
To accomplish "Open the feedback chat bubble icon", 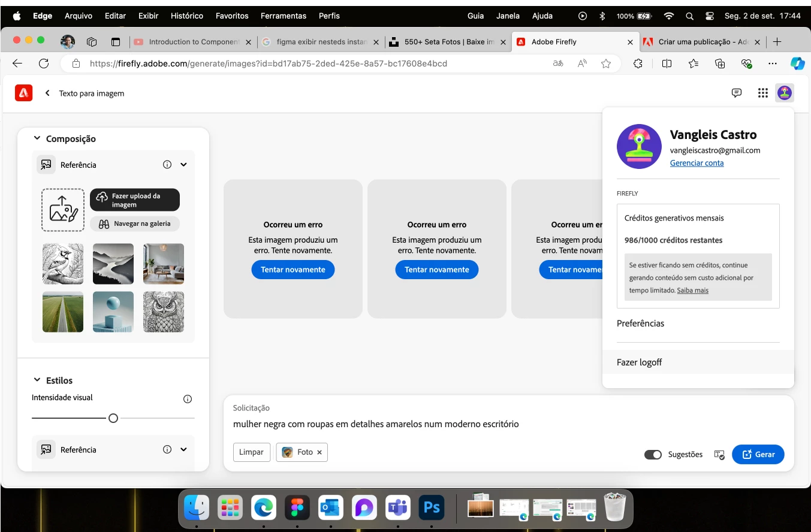I will 737,93.
